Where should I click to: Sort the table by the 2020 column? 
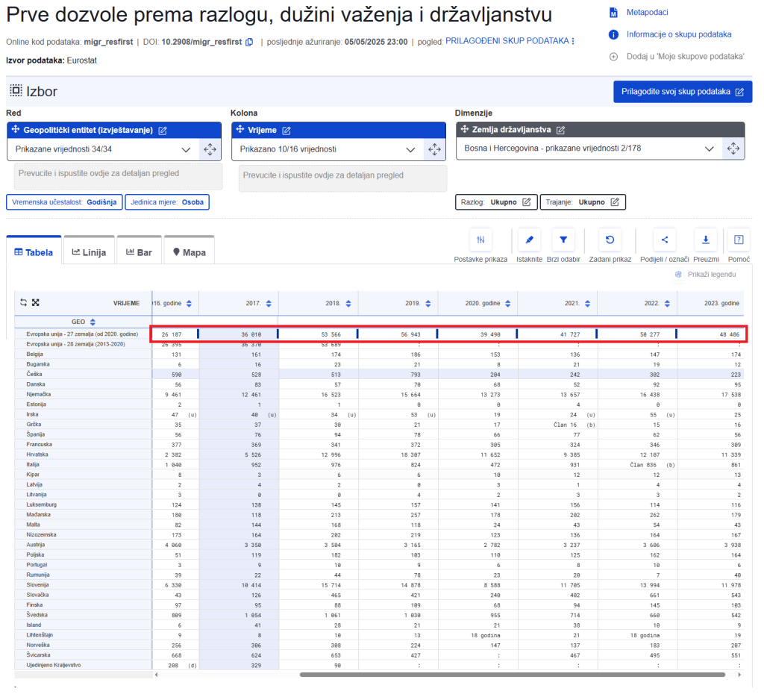click(507, 304)
